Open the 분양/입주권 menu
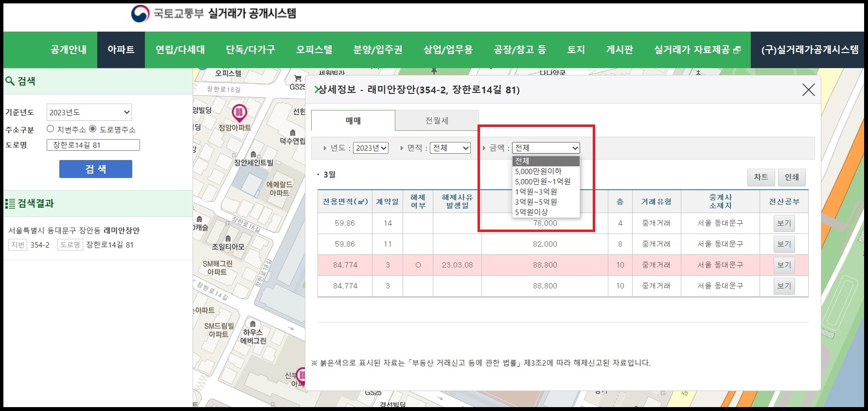This screenshot has height=411, width=868. click(x=378, y=50)
